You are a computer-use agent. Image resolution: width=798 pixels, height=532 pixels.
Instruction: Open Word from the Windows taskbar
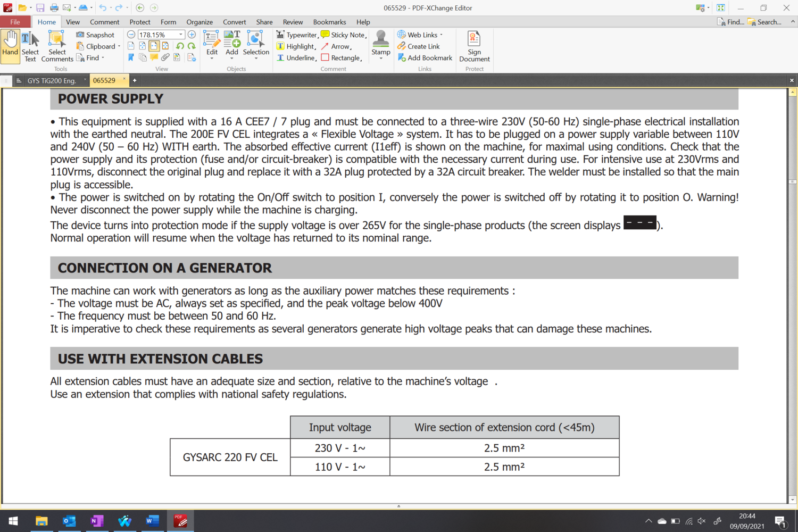pos(152,521)
